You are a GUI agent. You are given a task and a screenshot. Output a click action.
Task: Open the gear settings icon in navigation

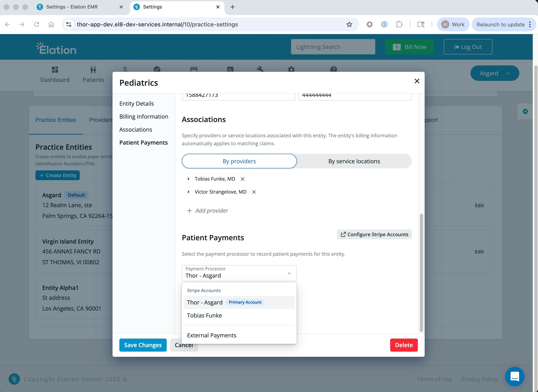click(291, 69)
